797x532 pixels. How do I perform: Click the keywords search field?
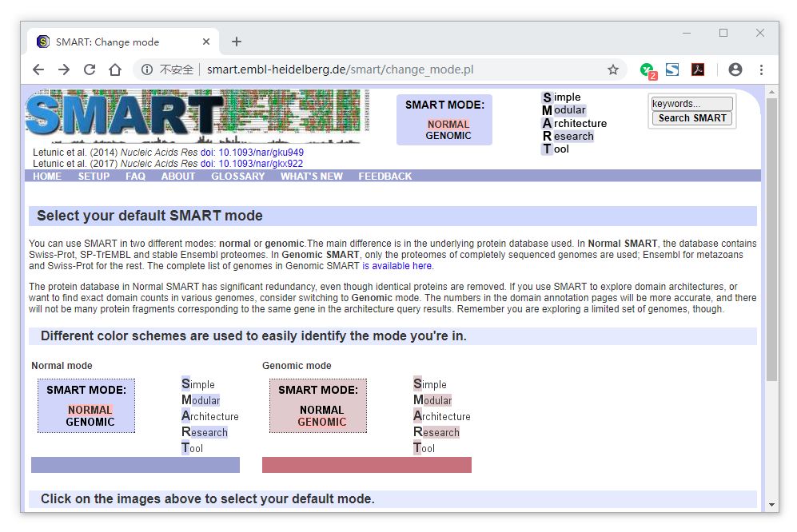coord(691,104)
